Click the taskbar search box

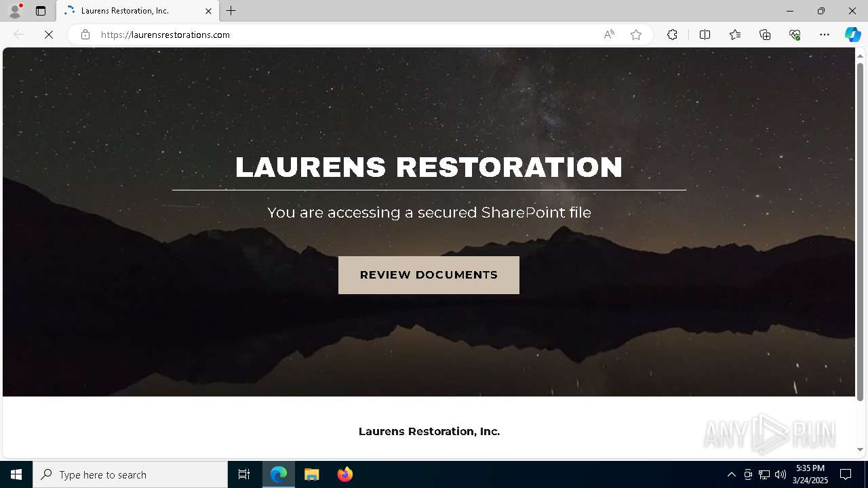(x=130, y=474)
